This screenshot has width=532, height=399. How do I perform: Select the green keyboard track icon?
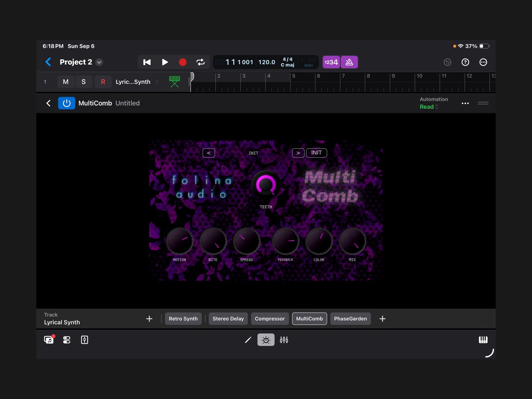tap(174, 81)
